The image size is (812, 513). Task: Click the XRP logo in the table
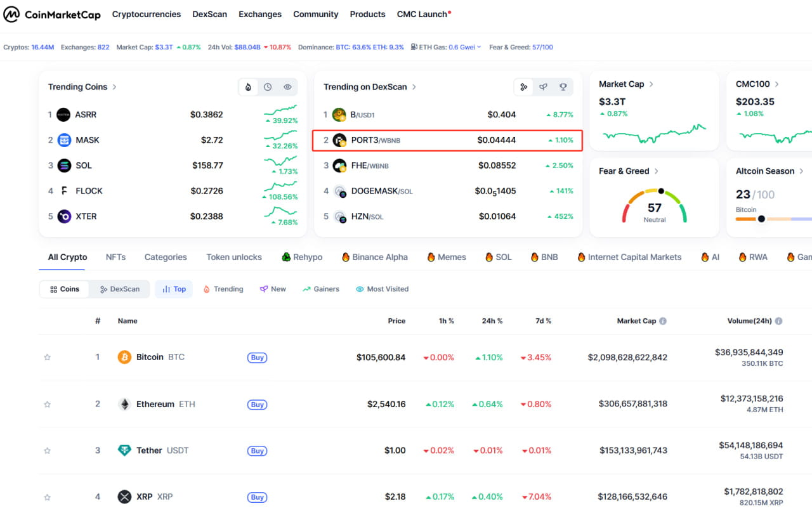124,497
